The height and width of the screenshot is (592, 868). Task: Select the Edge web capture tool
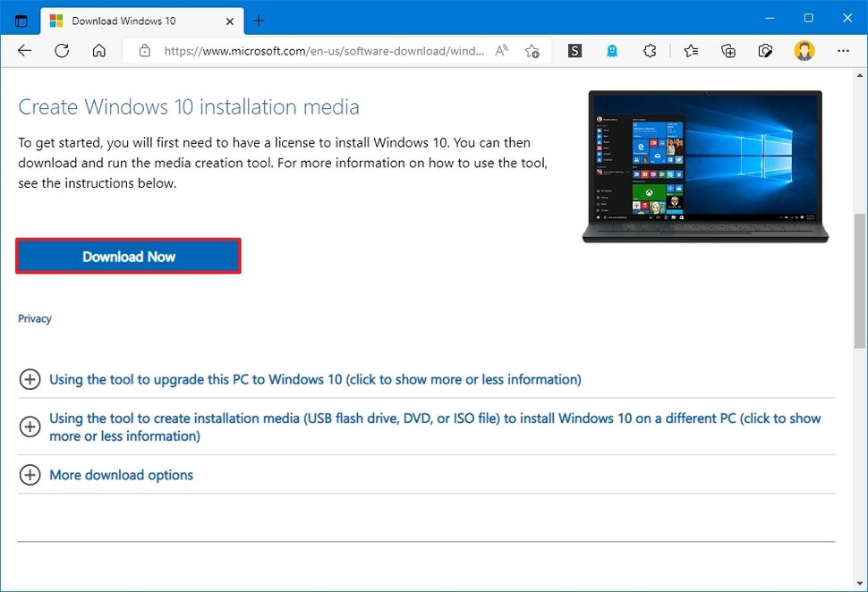pos(766,51)
